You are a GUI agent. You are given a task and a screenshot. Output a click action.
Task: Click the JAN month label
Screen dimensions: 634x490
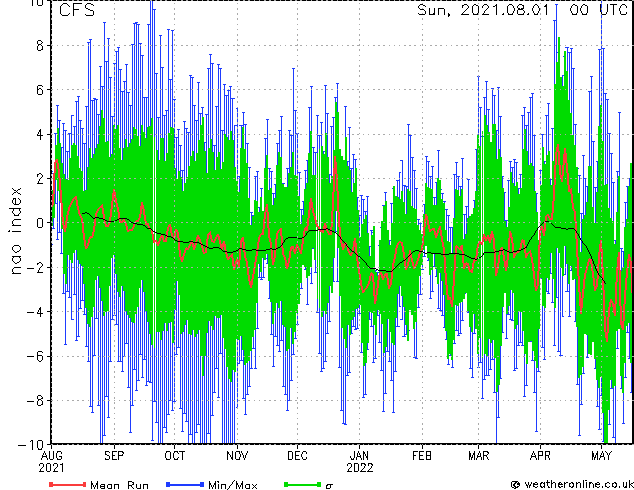(x=359, y=456)
